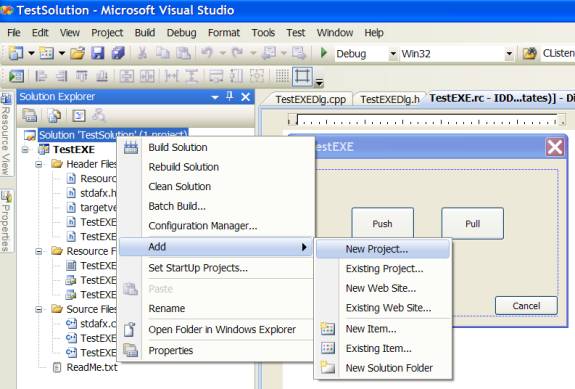Click the Undo arrow icon
Viewport: 575px width, 389px height.
tap(207, 54)
